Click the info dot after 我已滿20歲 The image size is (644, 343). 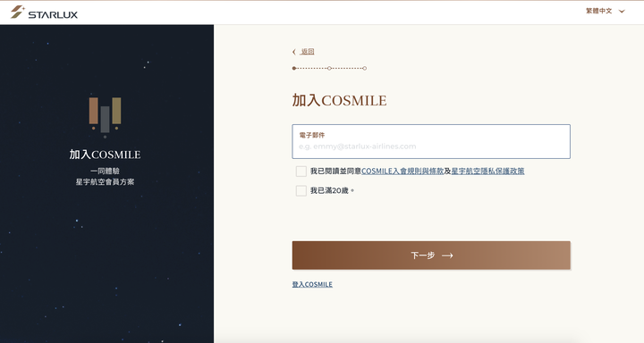tap(352, 190)
